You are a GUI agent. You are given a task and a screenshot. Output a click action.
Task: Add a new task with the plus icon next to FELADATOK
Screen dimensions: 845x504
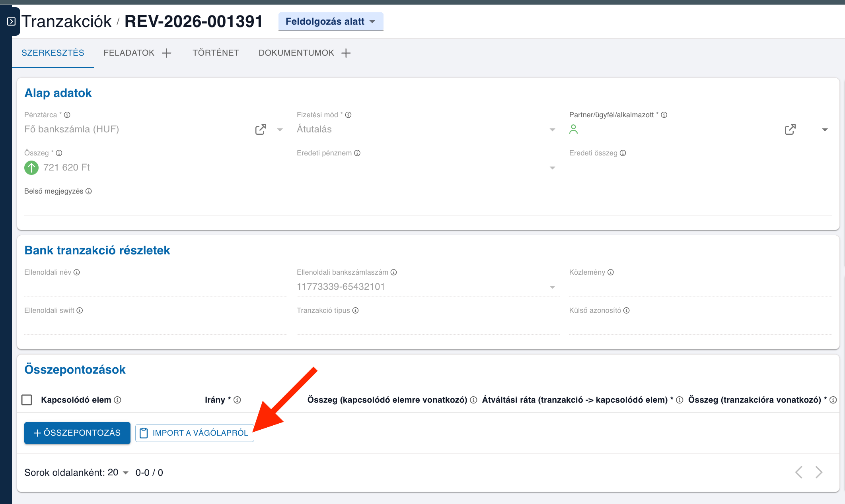point(167,53)
